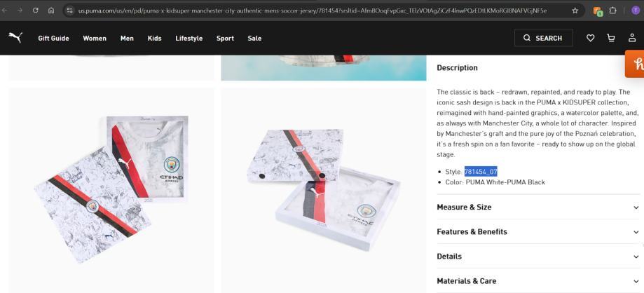The width and height of the screenshot is (644, 293).
Task: Click the browser address bar URL
Action: (312, 11)
